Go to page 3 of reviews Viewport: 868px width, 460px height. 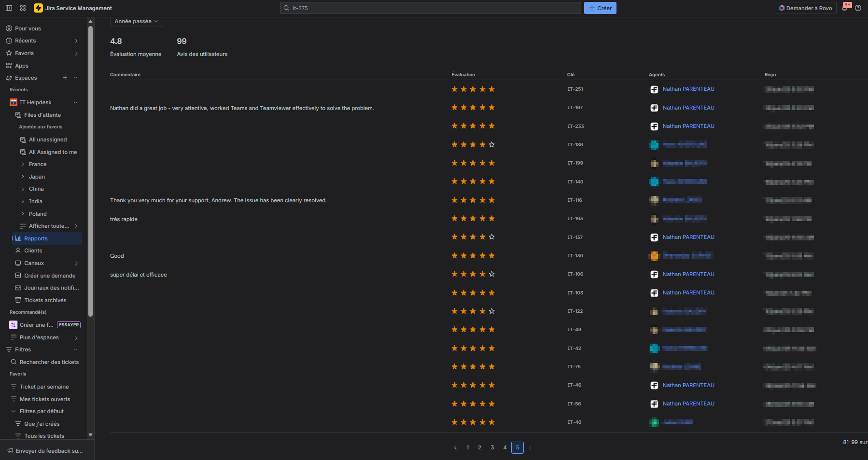[492, 447]
